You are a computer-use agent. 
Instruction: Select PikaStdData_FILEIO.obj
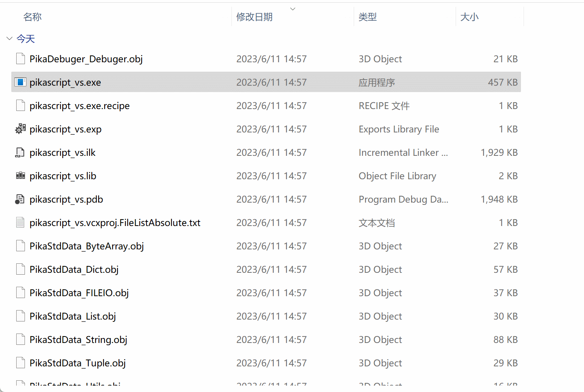point(79,292)
